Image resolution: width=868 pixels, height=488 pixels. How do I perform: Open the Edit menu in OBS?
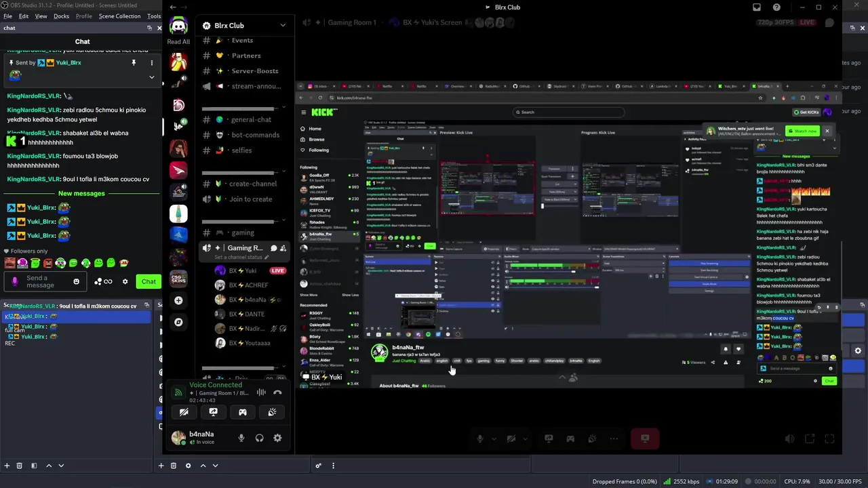pos(24,16)
